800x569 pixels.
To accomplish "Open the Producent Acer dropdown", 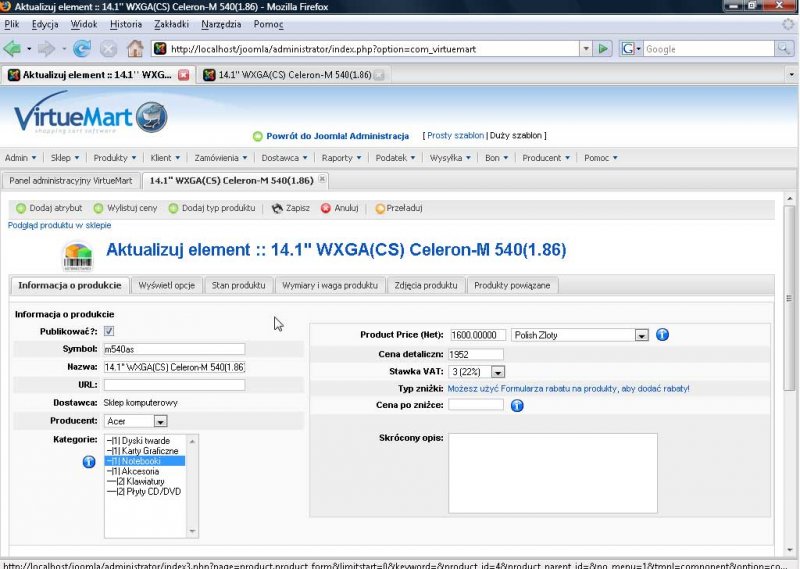I will 160,421.
